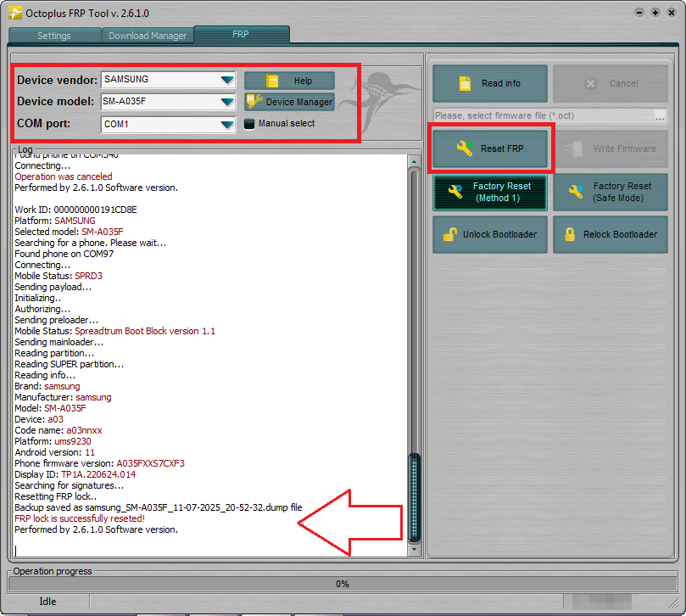Click 'FRP lock is successfully reseted!' log line
This screenshot has width=686, height=616.
click(x=80, y=518)
